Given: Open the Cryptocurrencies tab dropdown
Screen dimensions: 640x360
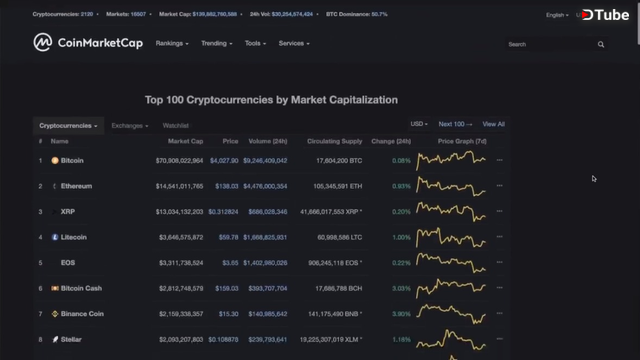Looking at the screenshot, I should point(68,126).
